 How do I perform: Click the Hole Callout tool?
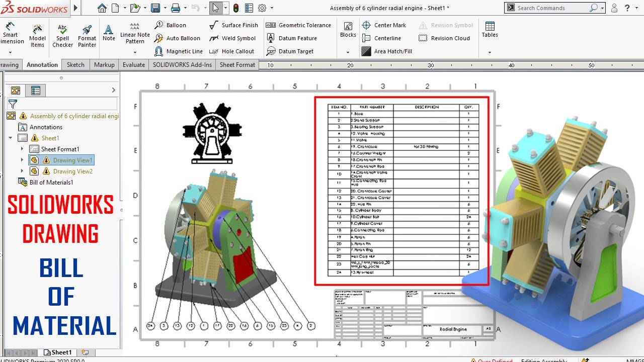[231, 51]
